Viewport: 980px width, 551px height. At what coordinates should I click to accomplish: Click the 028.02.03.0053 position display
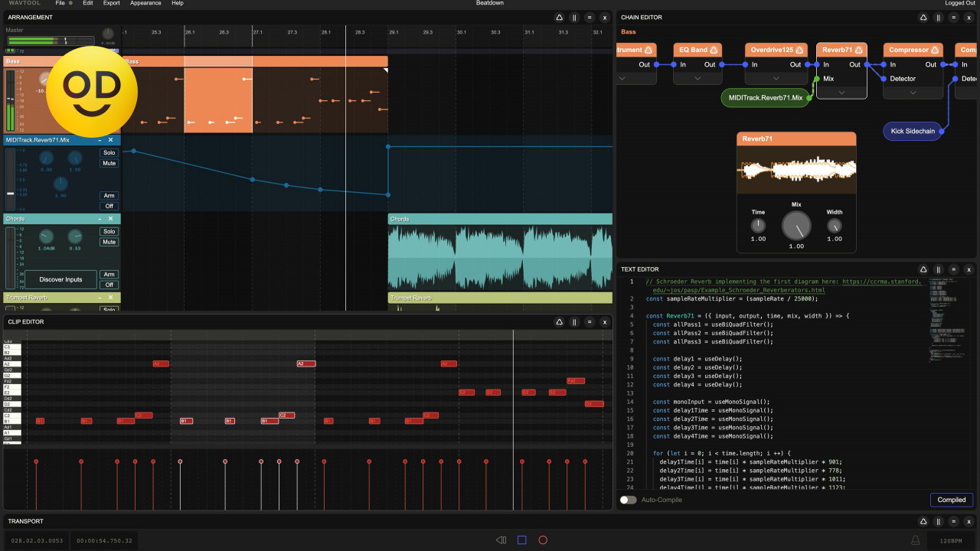(36, 540)
